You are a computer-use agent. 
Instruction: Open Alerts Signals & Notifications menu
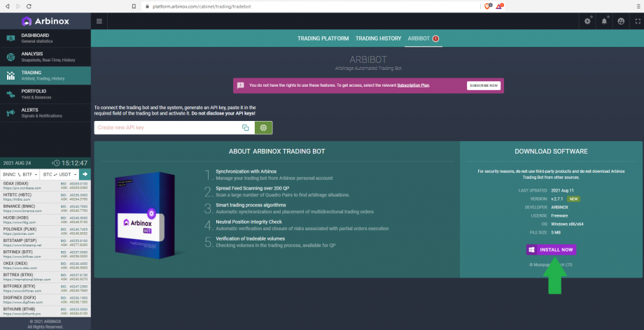click(x=45, y=113)
